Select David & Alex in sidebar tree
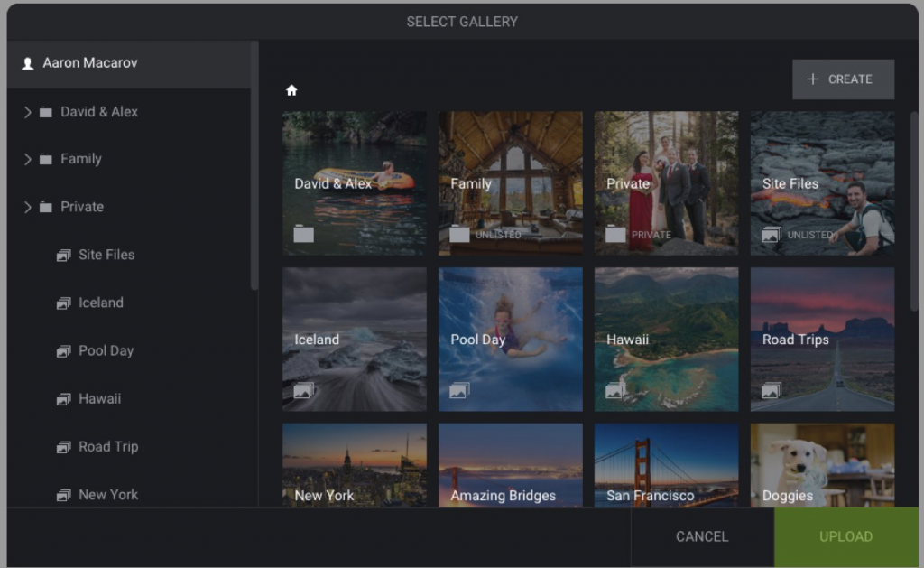The width and height of the screenshot is (924, 568). click(99, 112)
